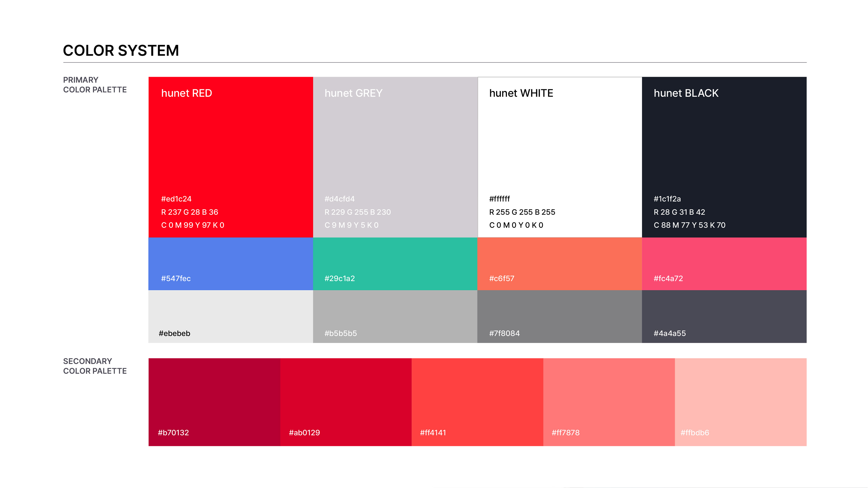Click the 'C 88 M 77 Y 53 K 70' text

point(690,225)
